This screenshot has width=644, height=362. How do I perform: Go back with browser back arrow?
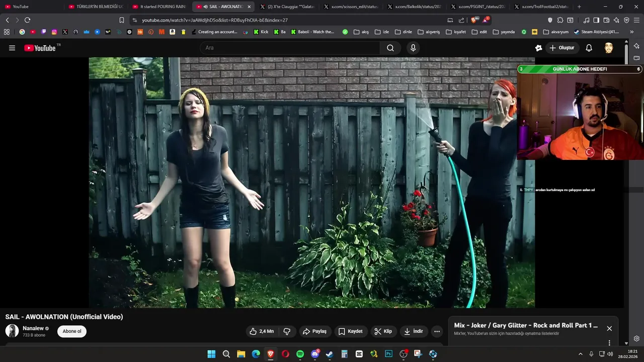[x=7, y=20]
